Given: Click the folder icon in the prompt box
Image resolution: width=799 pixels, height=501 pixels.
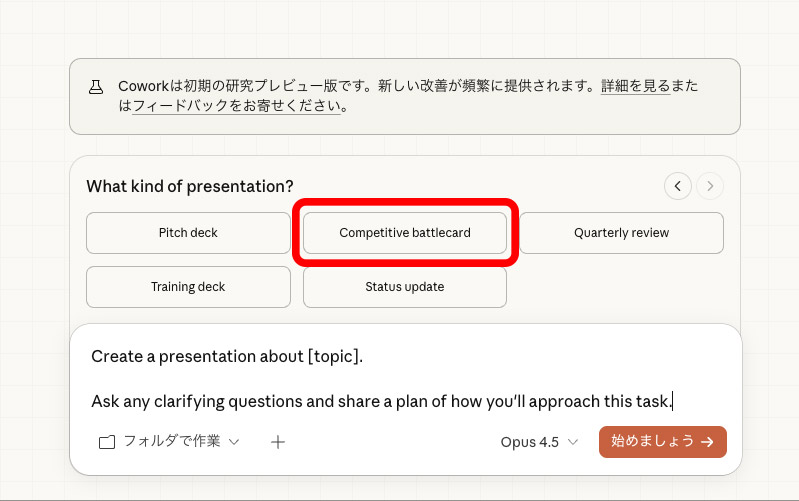Looking at the screenshot, I should pyautogui.click(x=107, y=441).
